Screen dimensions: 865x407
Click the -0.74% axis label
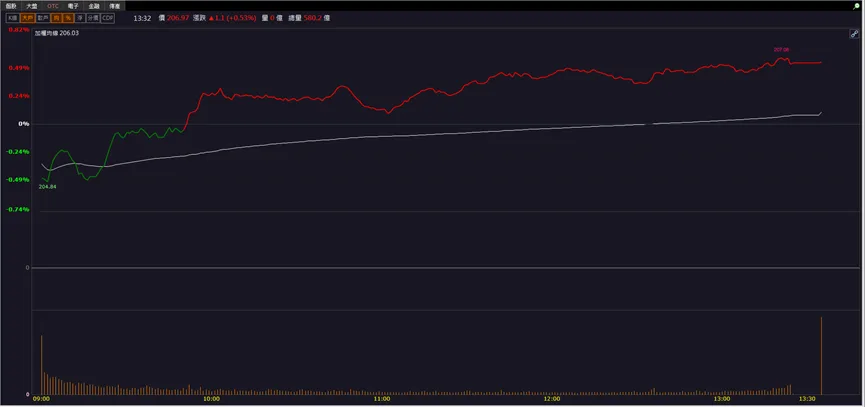point(19,210)
